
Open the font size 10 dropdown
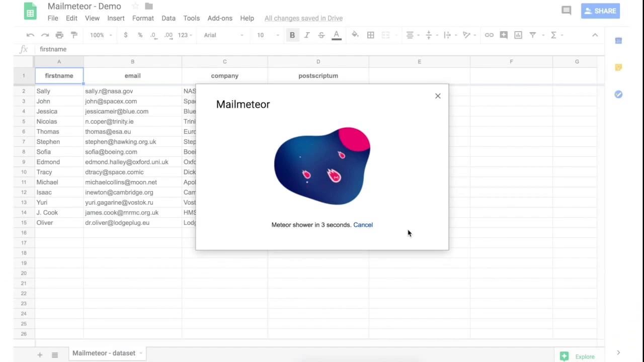coord(268,35)
